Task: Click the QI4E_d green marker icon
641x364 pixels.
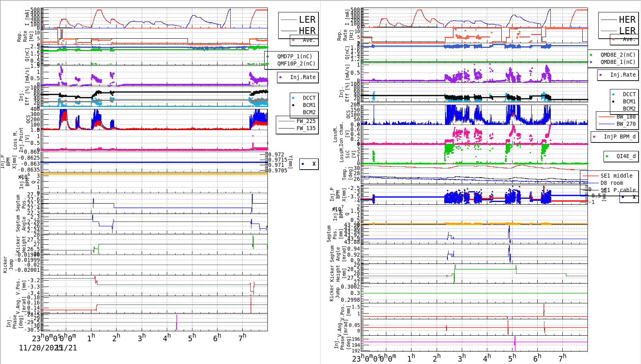Action: point(607,156)
